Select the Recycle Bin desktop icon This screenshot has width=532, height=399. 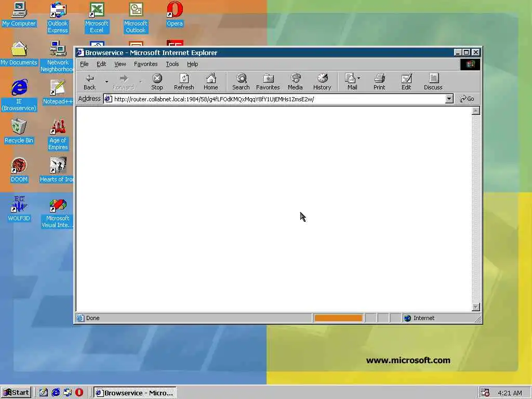click(19, 131)
